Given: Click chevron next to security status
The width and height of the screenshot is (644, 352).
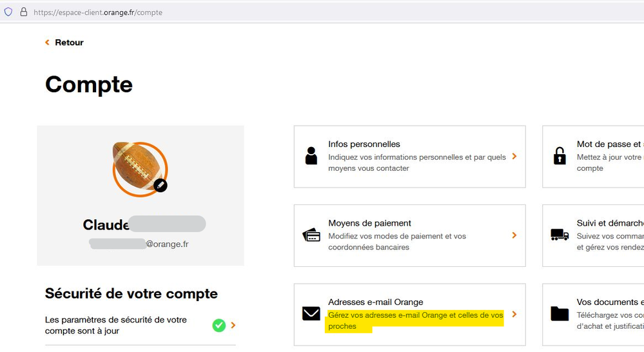Looking at the screenshot, I should pyautogui.click(x=233, y=325).
